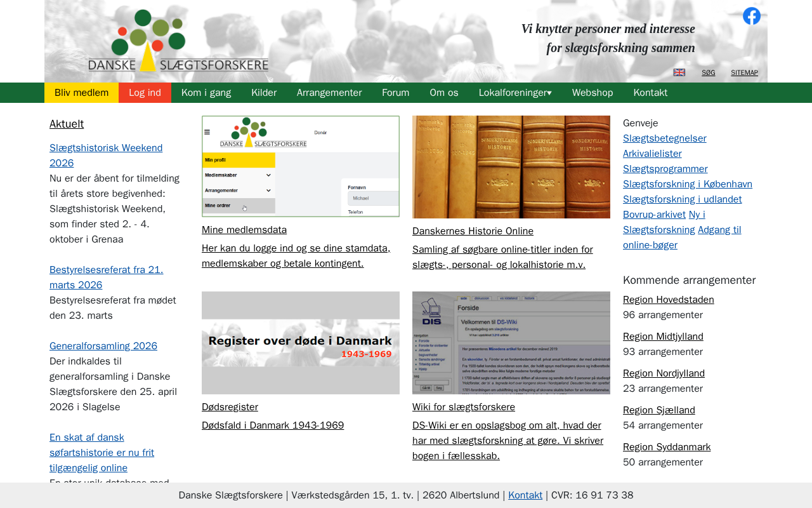Click the Danske Slægtsforskere logo
Screen dimensions: 812x508
(178, 41)
